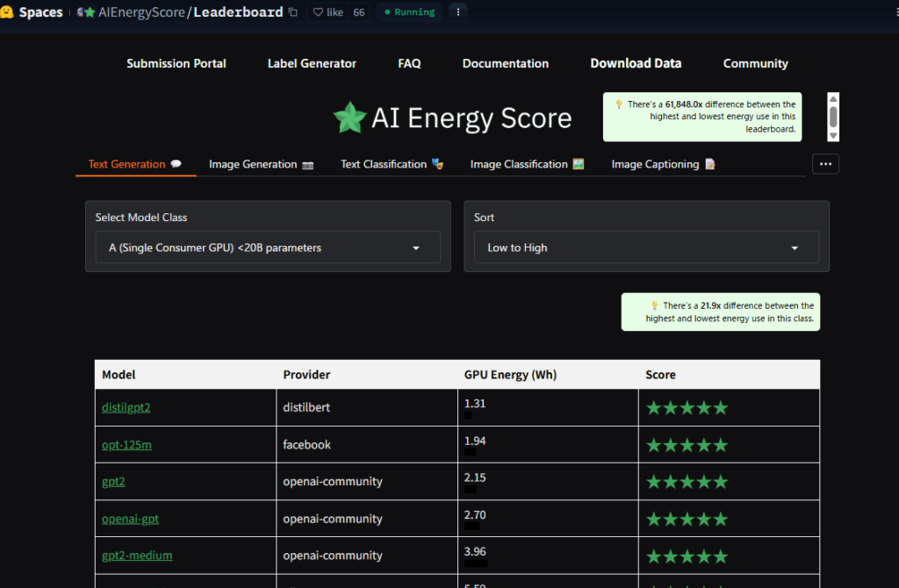Open the Label Generator link
This screenshot has width=899, height=588.
pos(312,63)
